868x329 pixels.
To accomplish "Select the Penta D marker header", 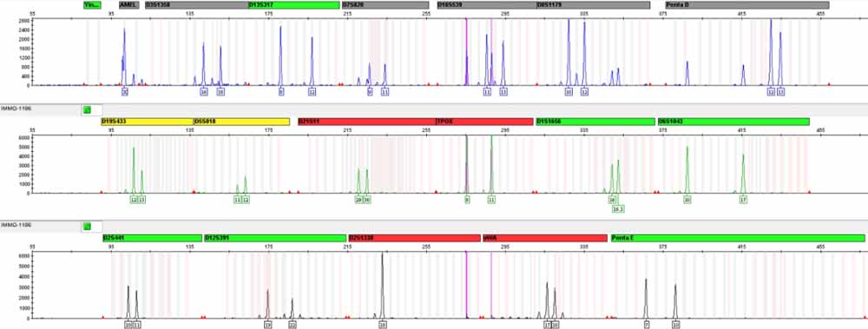I will (746, 5).
